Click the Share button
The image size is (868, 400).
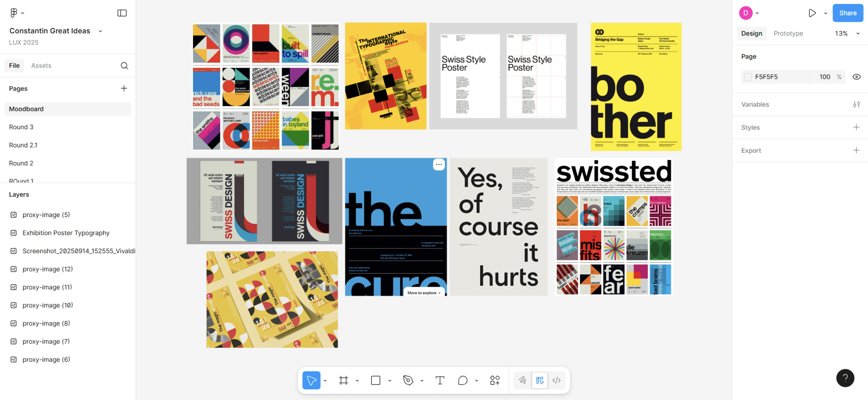tap(848, 13)
